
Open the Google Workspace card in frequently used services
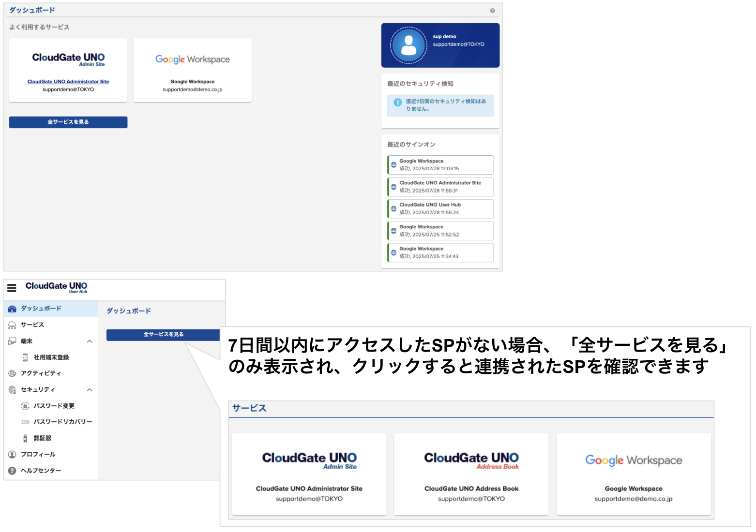click(193, 70)
